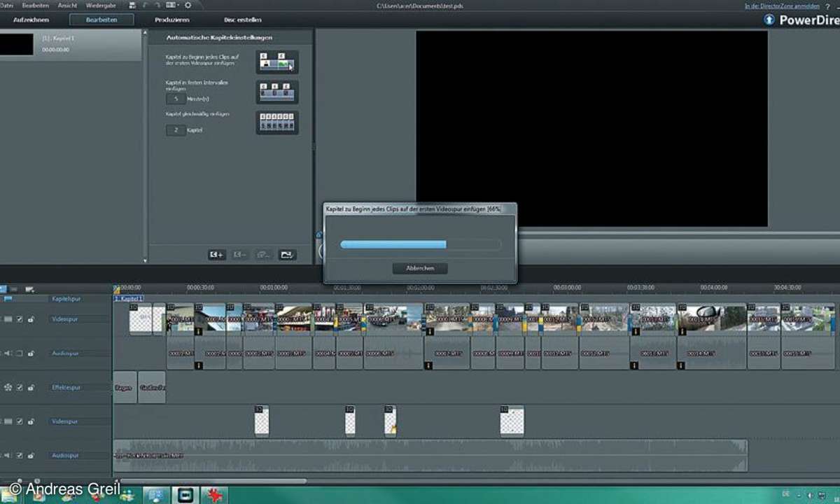Switch to the Produzieren tab
This screenshot has height=504, width=840.
coord(172,20)
